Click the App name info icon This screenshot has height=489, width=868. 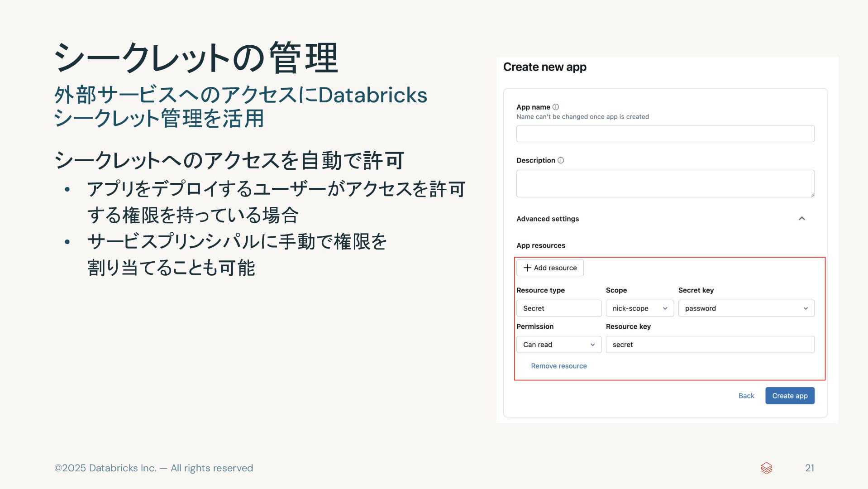point(556,107)
